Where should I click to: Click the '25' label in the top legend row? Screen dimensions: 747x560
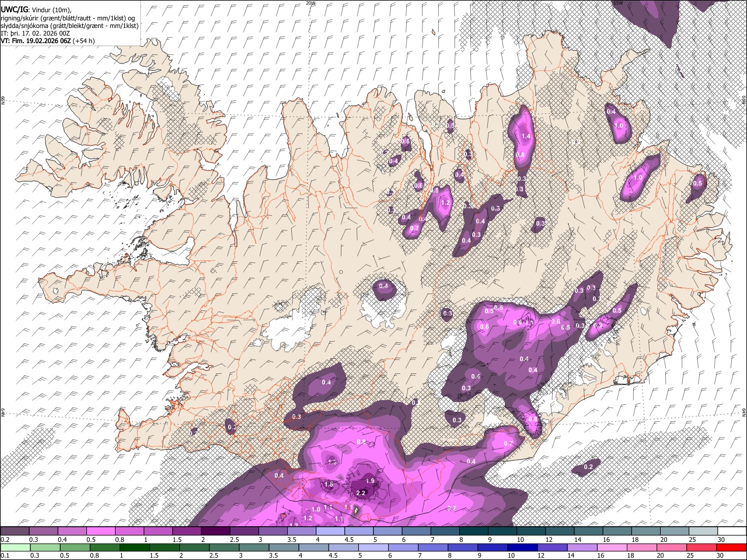[692, 540]
